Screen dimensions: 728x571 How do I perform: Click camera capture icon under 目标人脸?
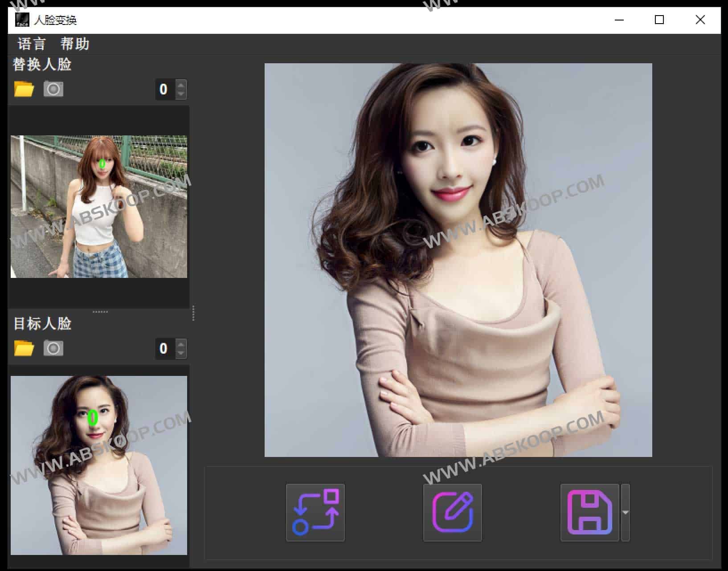click(x=53, y=348)
